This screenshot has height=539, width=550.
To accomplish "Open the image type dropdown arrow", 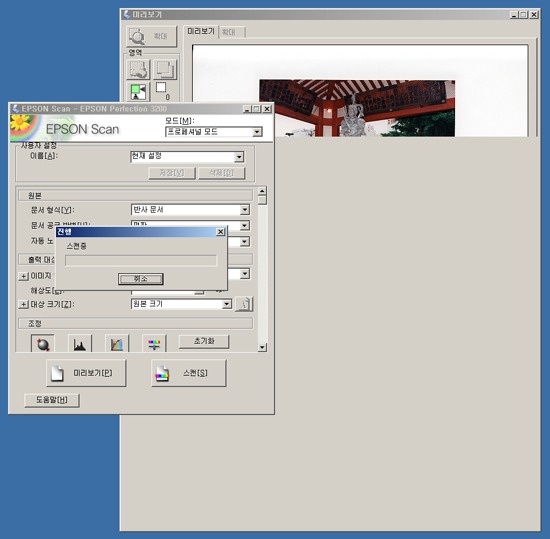I will click(x=245, y=274).
